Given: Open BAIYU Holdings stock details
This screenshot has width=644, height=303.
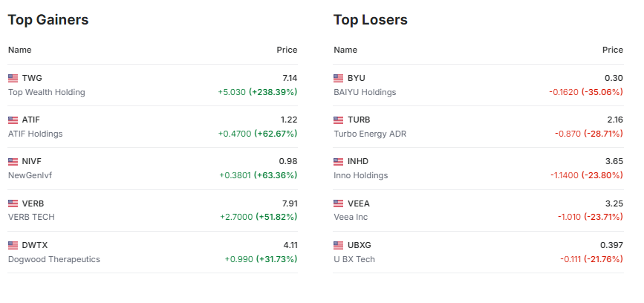Looking at the screenshot, I should 365,92.
